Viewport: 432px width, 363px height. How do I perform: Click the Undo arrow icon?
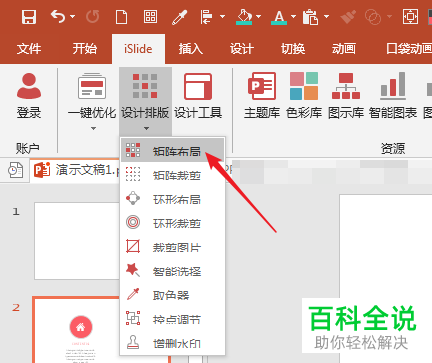pos(58,16)
